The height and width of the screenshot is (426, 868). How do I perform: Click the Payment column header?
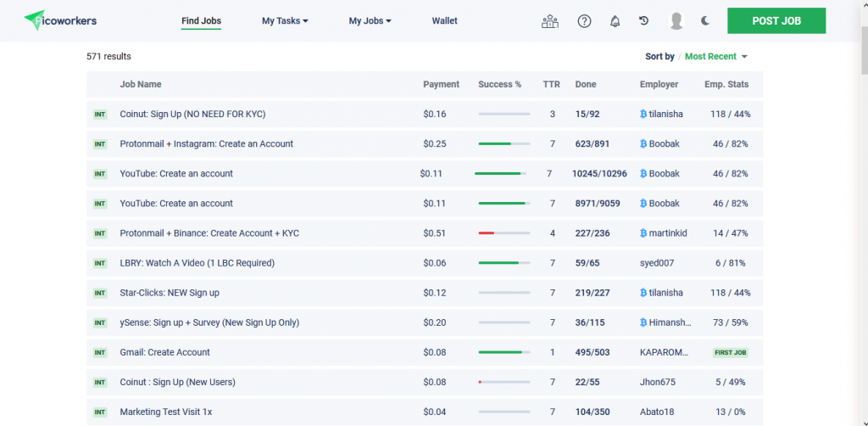tap(441, 85)
